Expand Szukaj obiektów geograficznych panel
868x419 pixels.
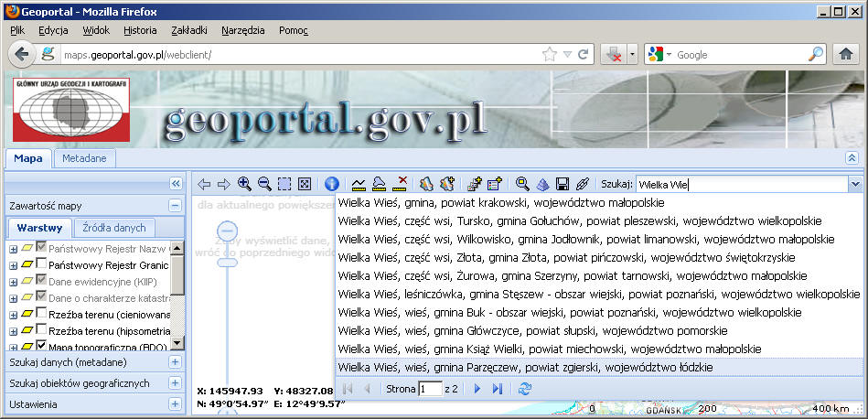[x=175, y=383]
